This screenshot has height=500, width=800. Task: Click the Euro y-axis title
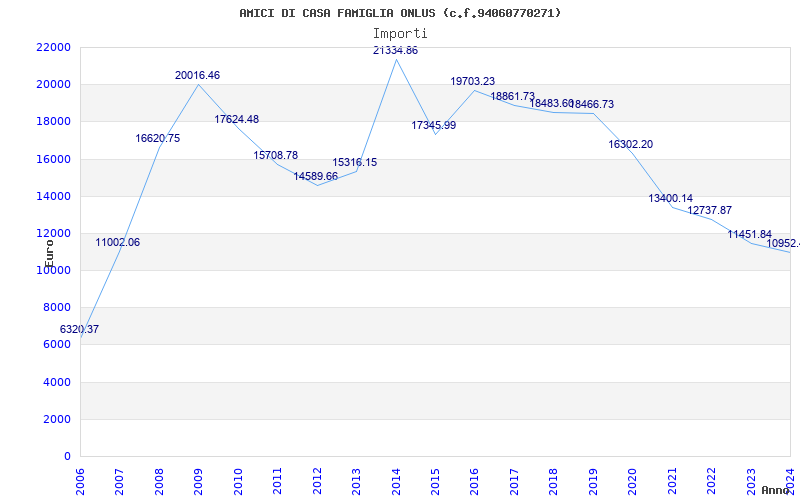(x=49, y=253)
